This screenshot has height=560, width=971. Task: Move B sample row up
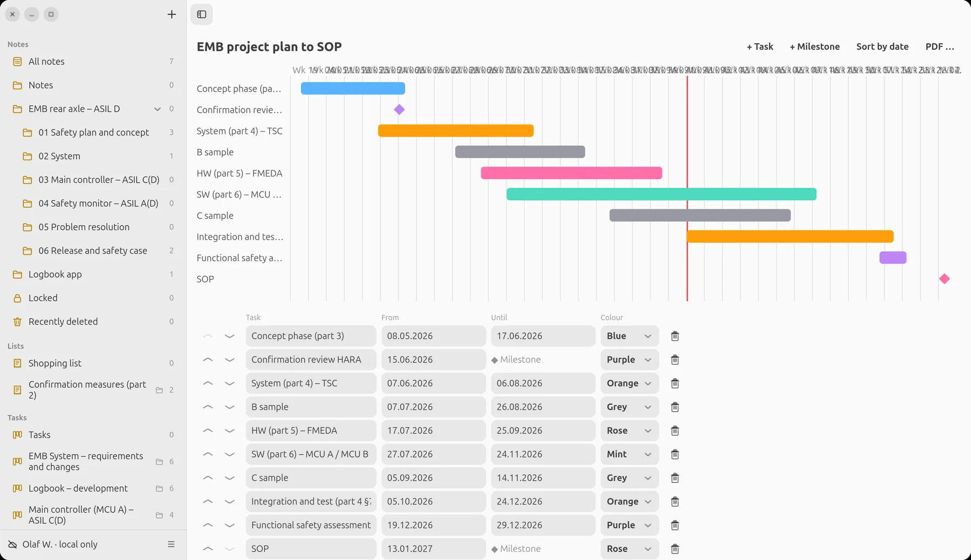[208, 407]
